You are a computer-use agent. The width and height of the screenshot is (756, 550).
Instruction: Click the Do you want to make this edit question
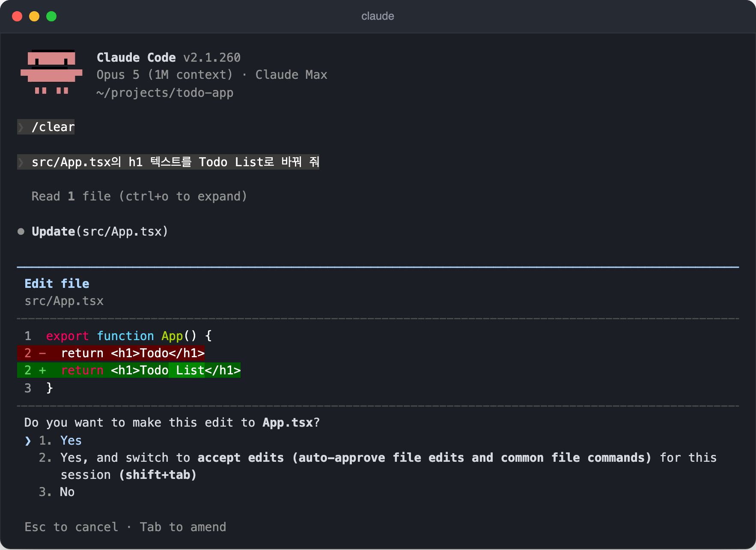click(172, 422)
